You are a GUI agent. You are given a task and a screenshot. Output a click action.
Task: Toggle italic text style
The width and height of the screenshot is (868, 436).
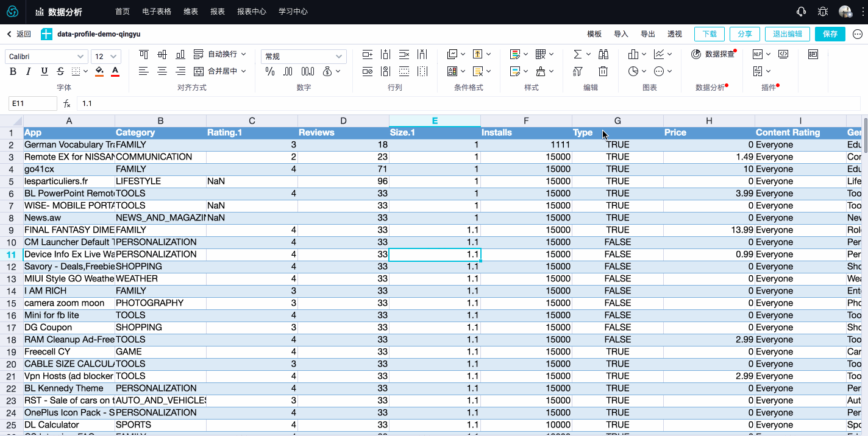28,71
